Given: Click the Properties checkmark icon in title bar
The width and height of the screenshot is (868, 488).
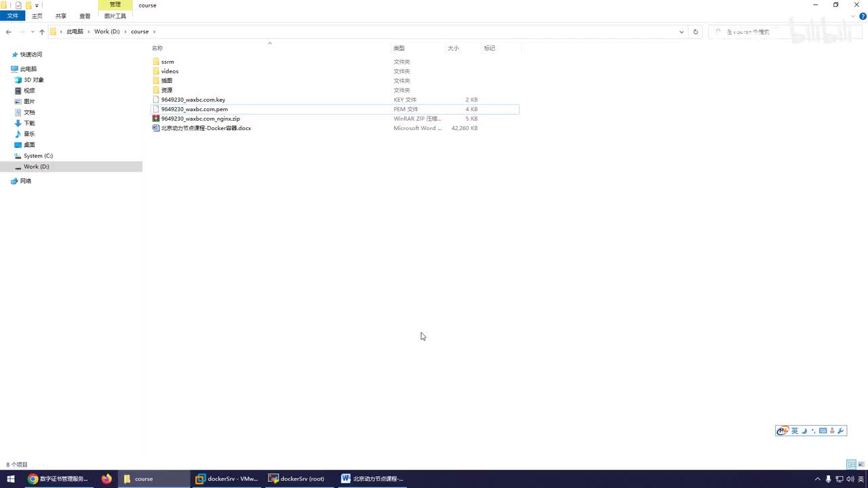Looking at the screenshot, I should [18, 5].
